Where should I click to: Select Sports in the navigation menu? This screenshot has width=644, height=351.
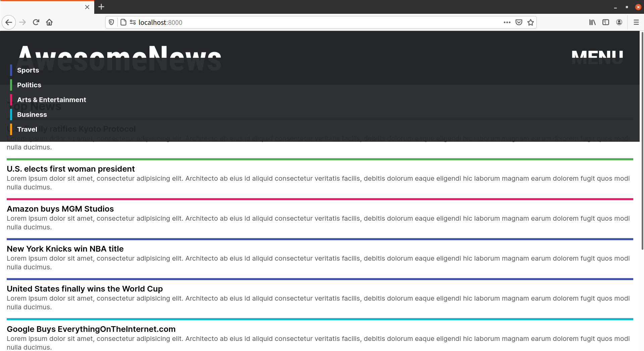click(x=28, y=70)
